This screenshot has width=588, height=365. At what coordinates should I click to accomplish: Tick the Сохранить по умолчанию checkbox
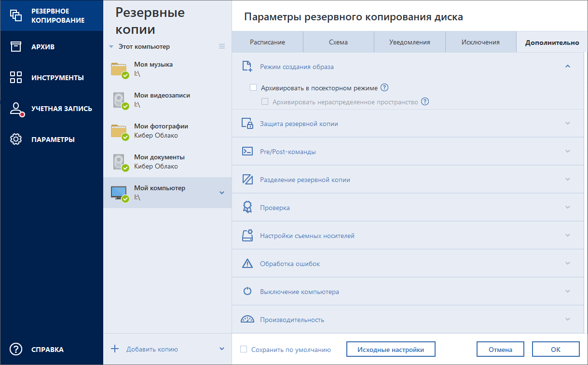(244, 349)
